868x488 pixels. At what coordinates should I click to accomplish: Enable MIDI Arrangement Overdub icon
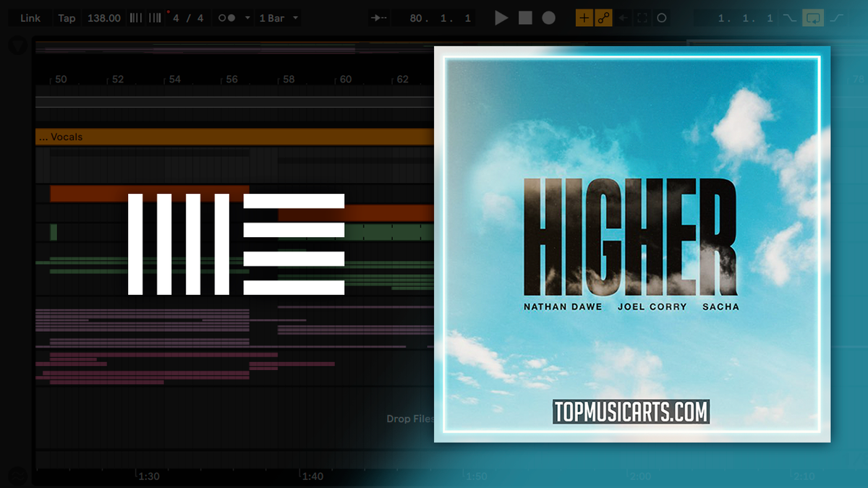[x=583, y=17]
